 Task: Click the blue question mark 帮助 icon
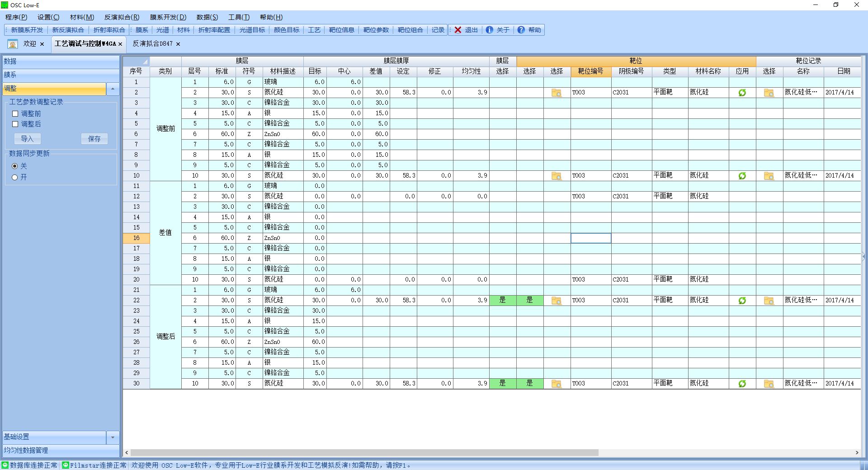(x=521, y=30)
